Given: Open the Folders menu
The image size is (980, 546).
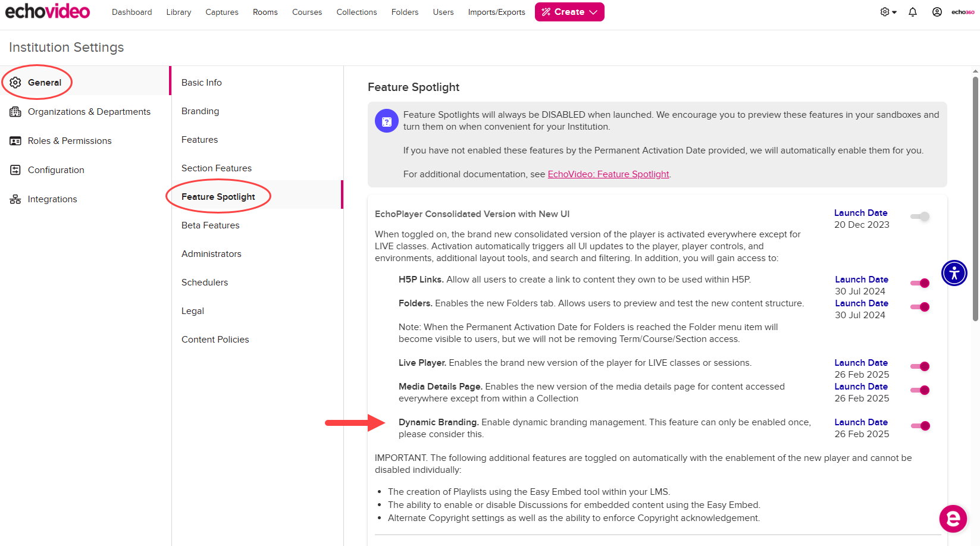Looking at the screenshot, I should [405, 12].
